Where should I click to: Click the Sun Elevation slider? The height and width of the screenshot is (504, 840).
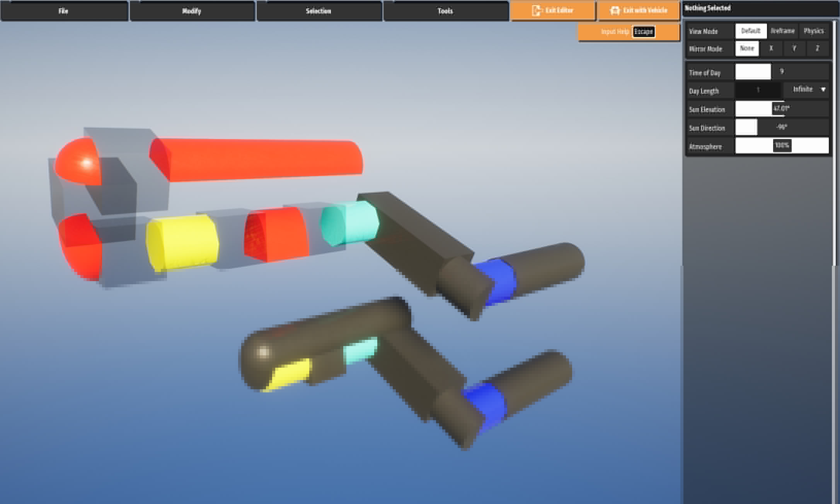click(782, 109)
